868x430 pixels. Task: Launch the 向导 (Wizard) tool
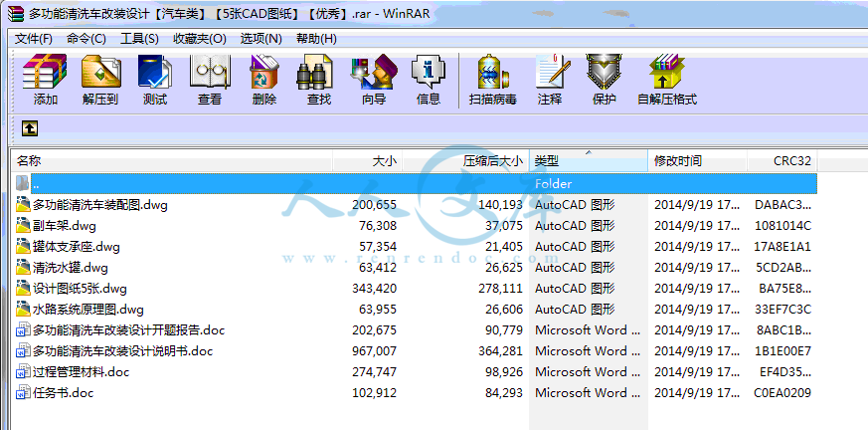click(374, 72)
